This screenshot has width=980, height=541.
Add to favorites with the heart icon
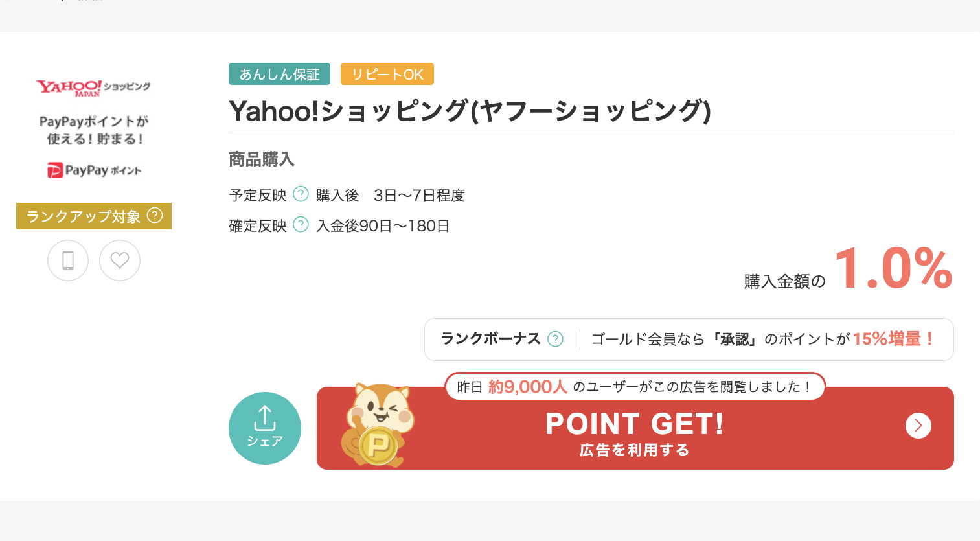click(120, 260)
